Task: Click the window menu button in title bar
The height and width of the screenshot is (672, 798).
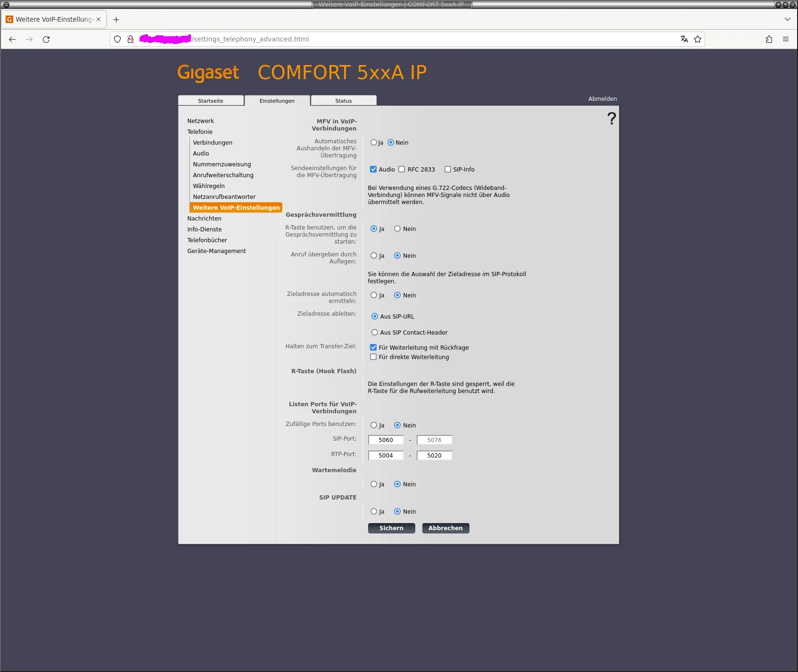Action: (x=6, y=4)
